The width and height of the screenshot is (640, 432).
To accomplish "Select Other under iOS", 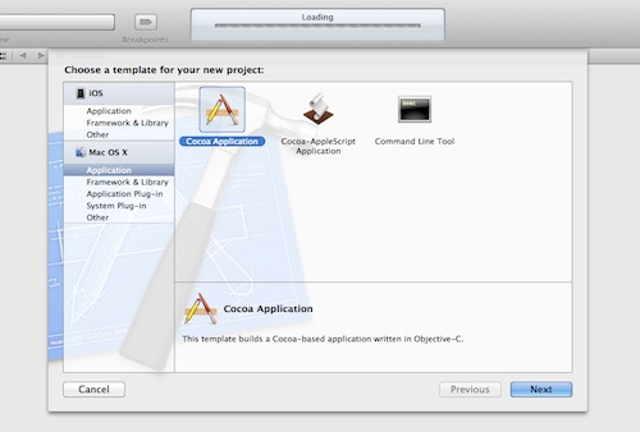I will pyautogui.click(x=98, y=135).
